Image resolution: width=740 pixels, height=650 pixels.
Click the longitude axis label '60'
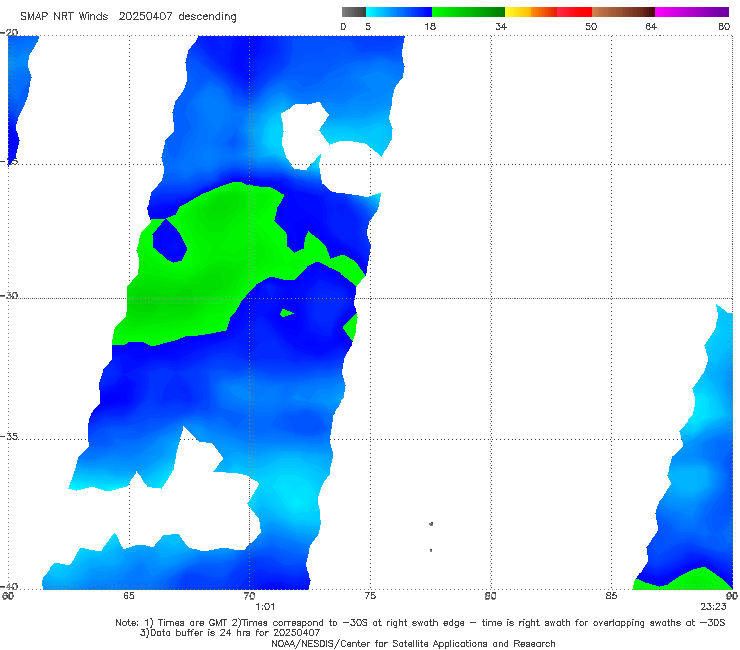pyautogui.click(x=8, y=596)
